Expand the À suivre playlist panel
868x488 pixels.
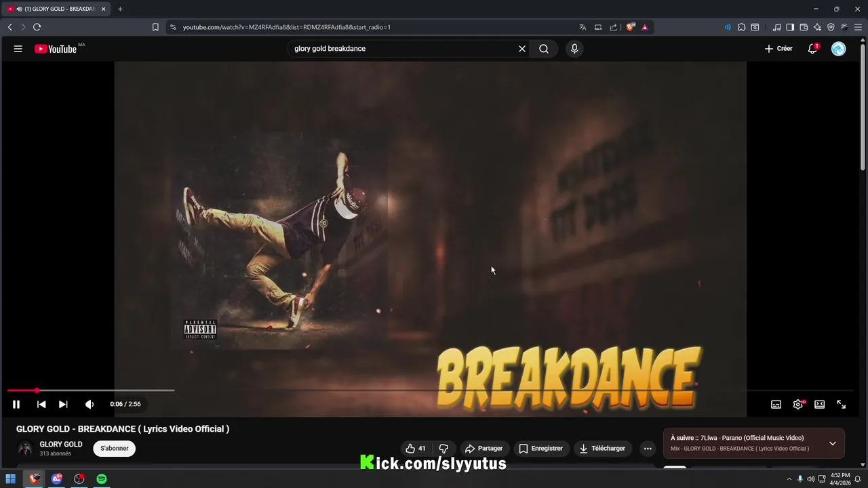pos(832,444)
